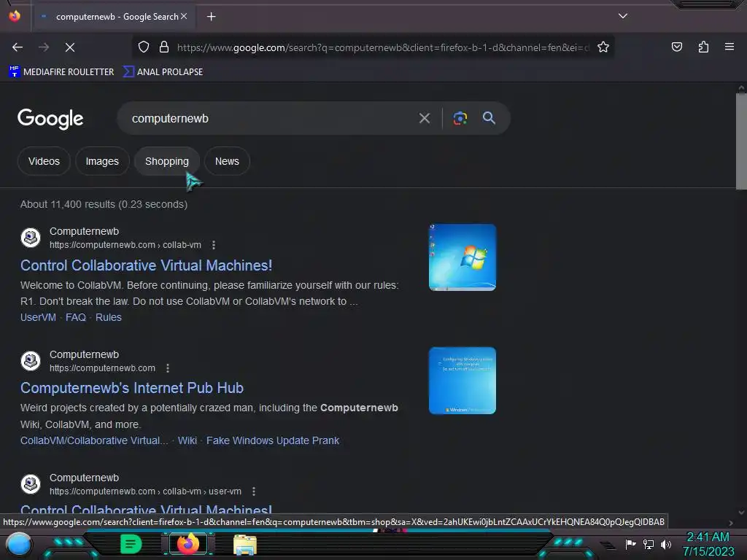Open more options for collab-vm result
This screenshot has width=747, height=560.
pyautogui.click(x=214, y=245)
